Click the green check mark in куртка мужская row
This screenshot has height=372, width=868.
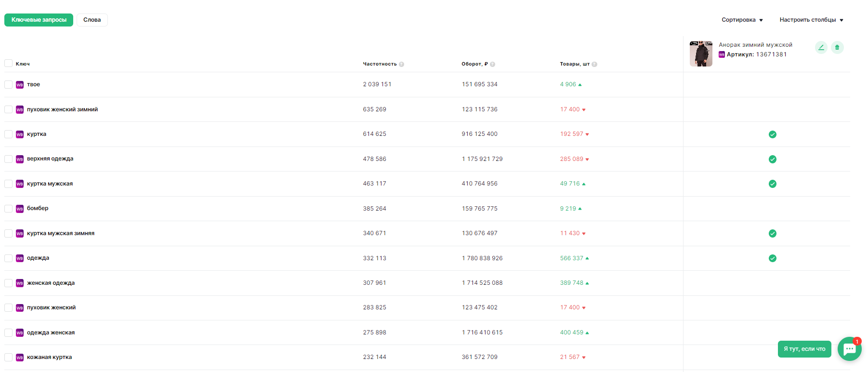[x=773, y=184]
